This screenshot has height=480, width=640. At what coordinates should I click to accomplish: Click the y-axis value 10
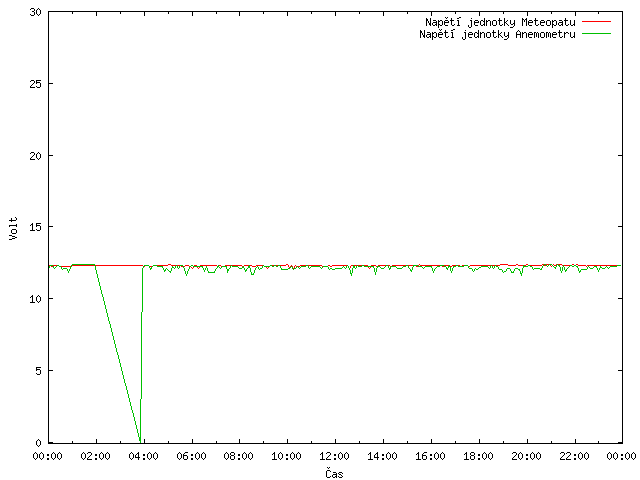[x=36, y=299]
